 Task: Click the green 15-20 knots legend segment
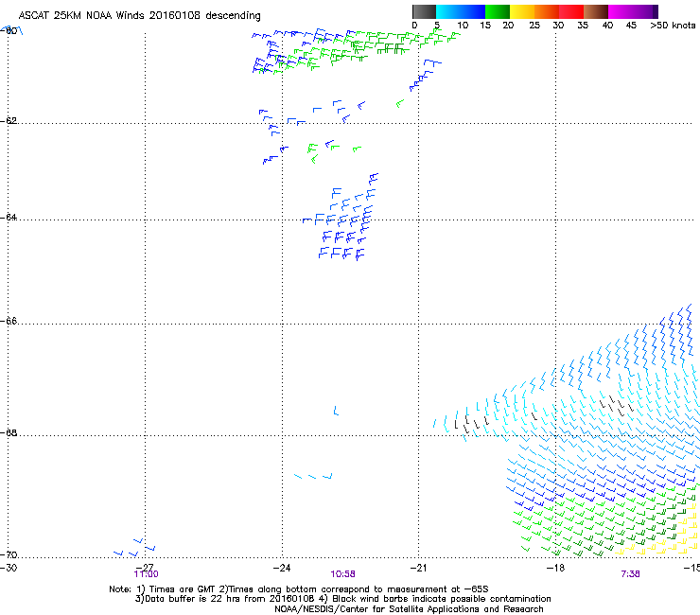point(498,11)
